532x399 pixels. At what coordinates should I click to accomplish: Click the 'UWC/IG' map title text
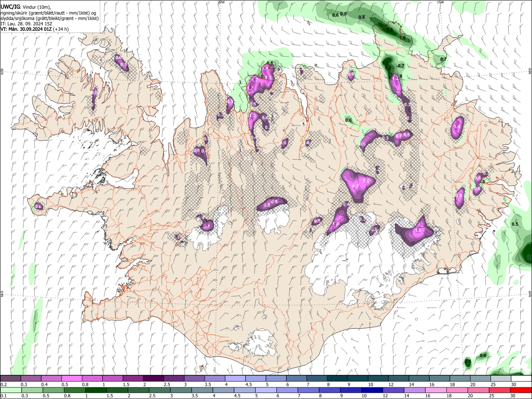pyautogui.click(x=10, y=7)
